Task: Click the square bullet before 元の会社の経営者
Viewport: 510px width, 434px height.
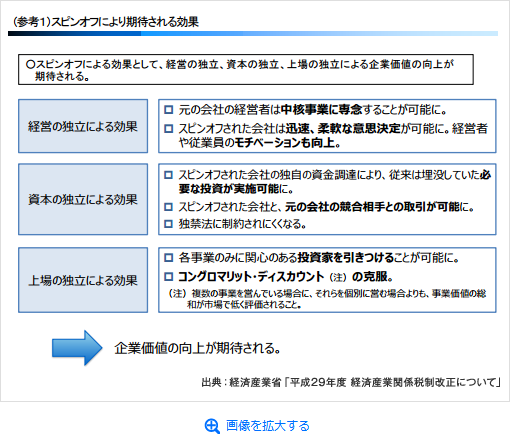Action: [x=169, y=110]
